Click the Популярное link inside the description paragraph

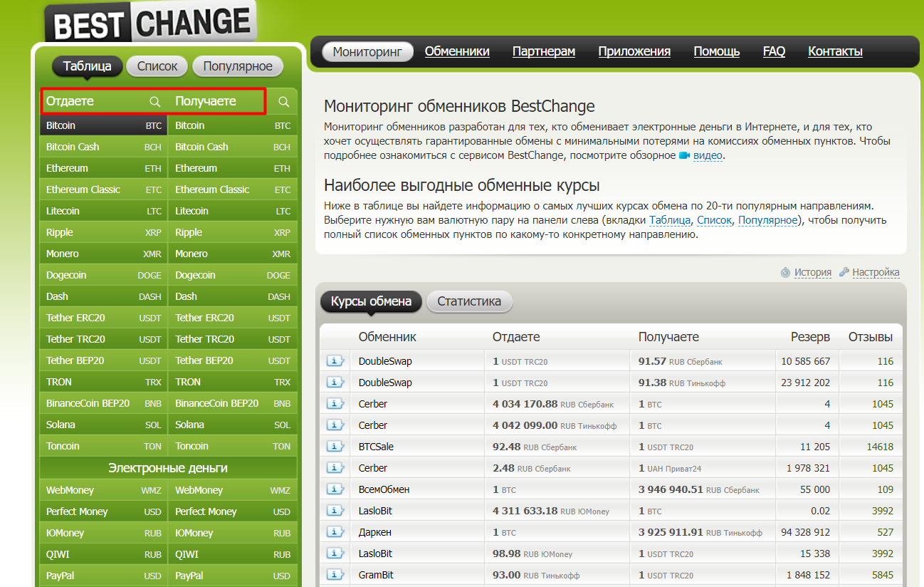coord(767,220)
